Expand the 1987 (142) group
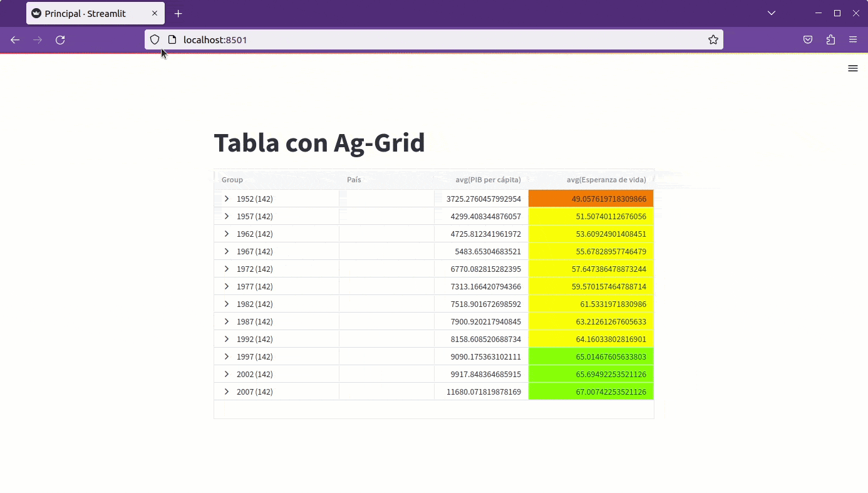Viewport: 868px width, 493px height. (227, 321)
